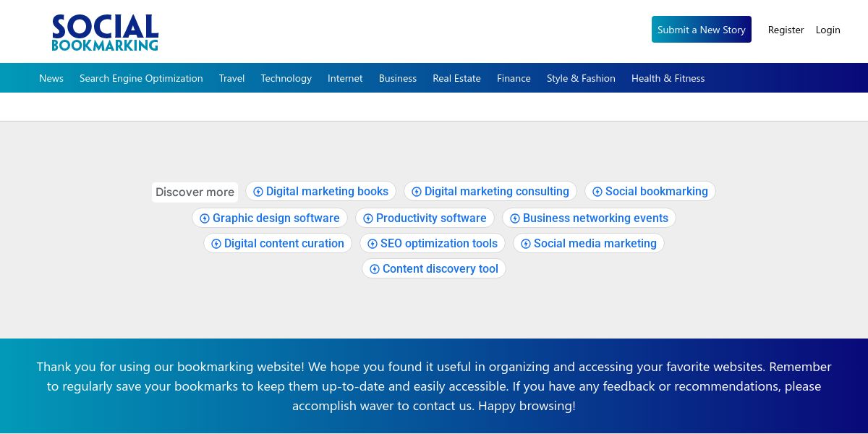
Task: Follow Digital marketing consulting suggestion text
Action: (x=497, y=192)
